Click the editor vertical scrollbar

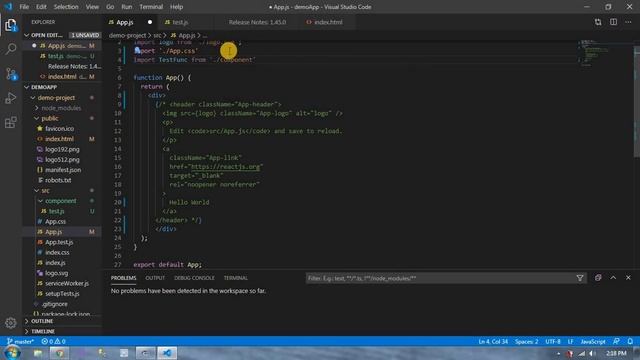coord(637,102)
